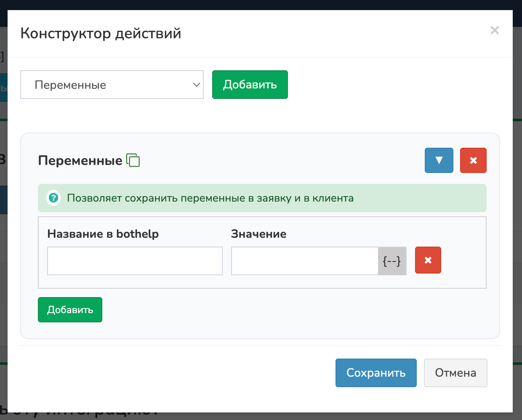Viewport: 522px width, 420px height.
Task: Collapse the Переменные block with blue arrow button
Action: tap(439, 160)
